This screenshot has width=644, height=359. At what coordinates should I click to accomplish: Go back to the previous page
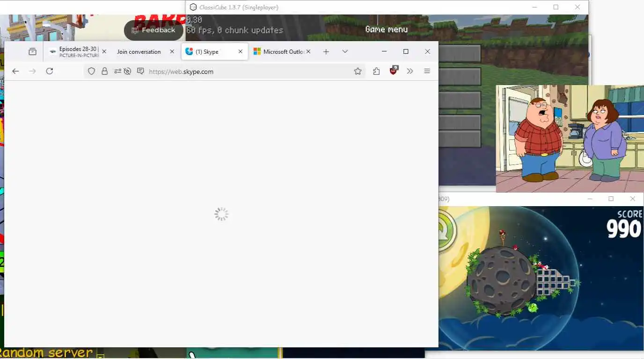click(15, 71)
